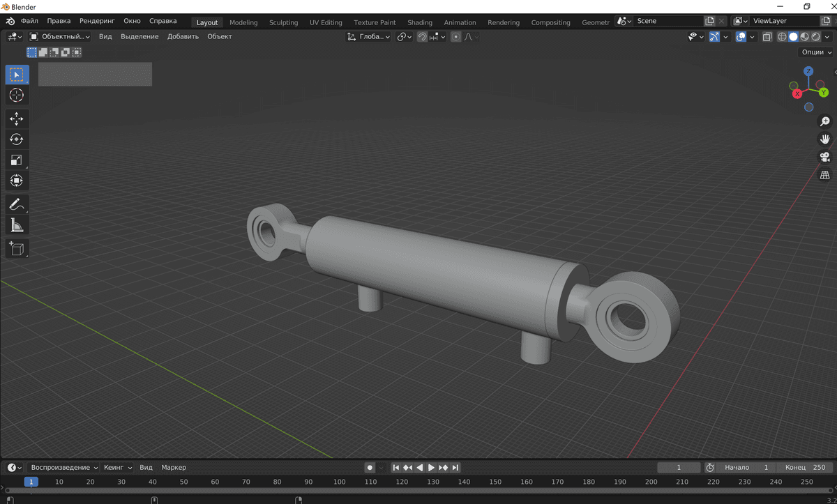Image resolution: width=837 pixels, height=504 pixels.
Task: Click the Z axis on navigation gizmo
Action: pos(808,71)
